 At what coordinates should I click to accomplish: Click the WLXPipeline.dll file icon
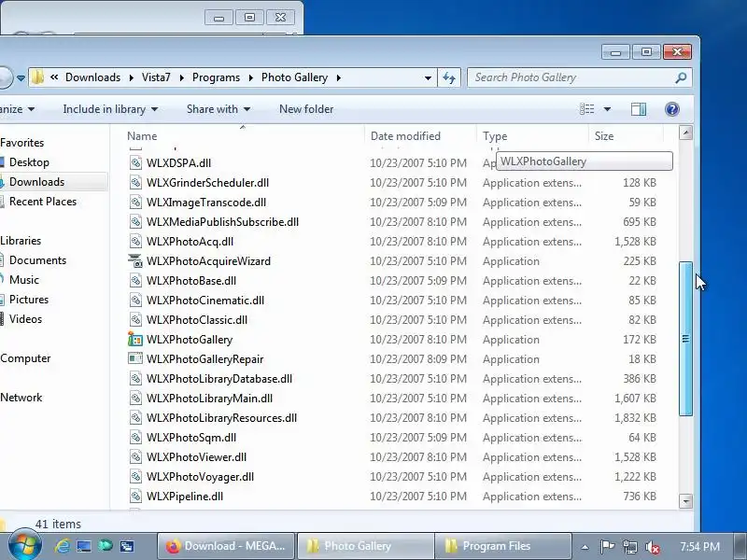tap(135, 497)
